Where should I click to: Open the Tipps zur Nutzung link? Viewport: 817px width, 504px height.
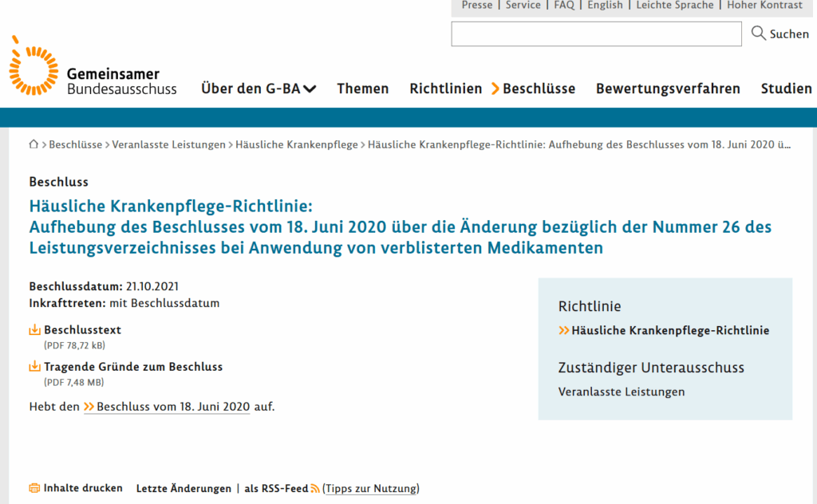[x=371, y=489]
